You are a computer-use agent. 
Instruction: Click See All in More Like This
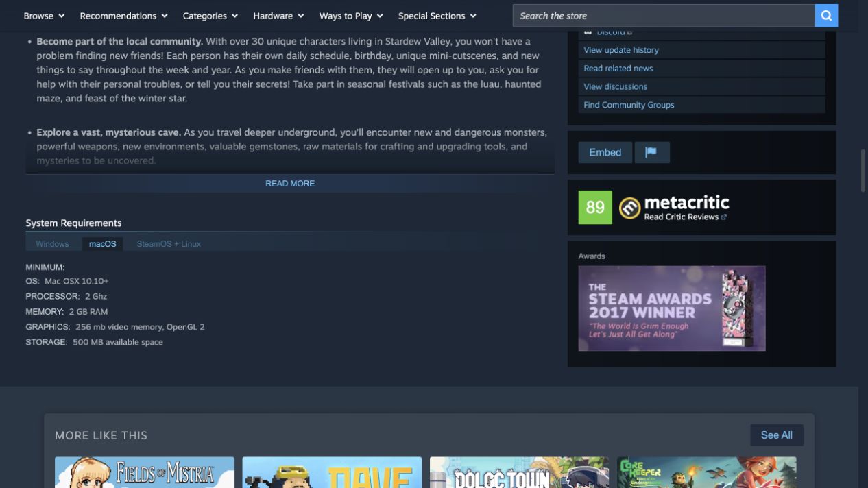777,435
